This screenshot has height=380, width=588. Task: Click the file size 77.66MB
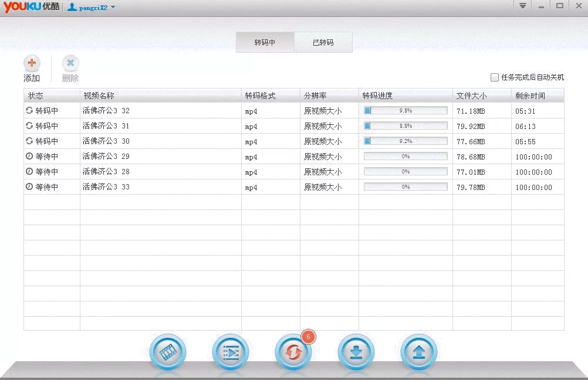coord(471,142)
